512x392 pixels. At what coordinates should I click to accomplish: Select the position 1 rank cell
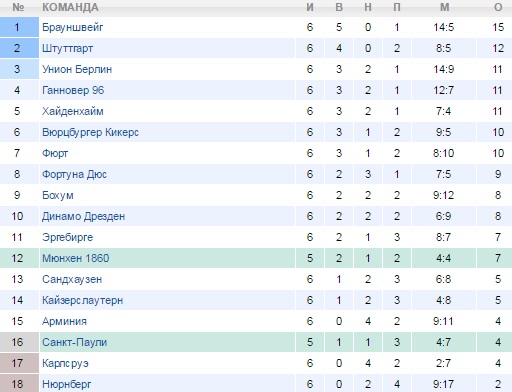(x=19, y=27)
